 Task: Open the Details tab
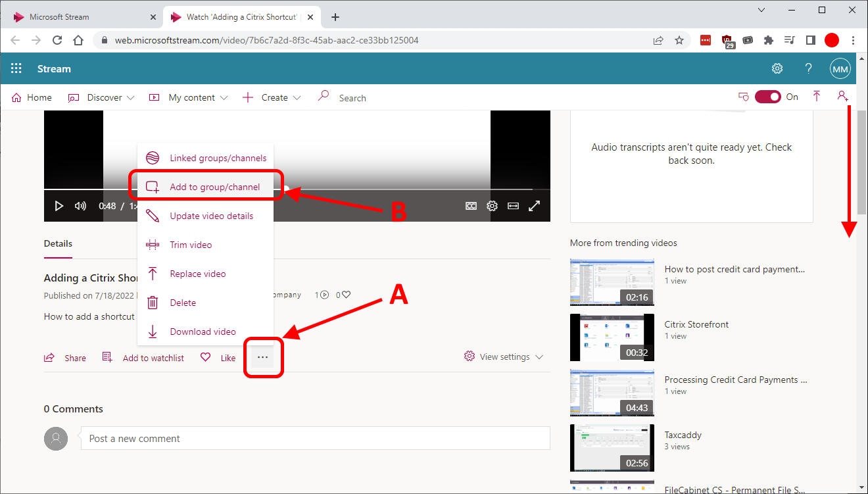(58, 243)
